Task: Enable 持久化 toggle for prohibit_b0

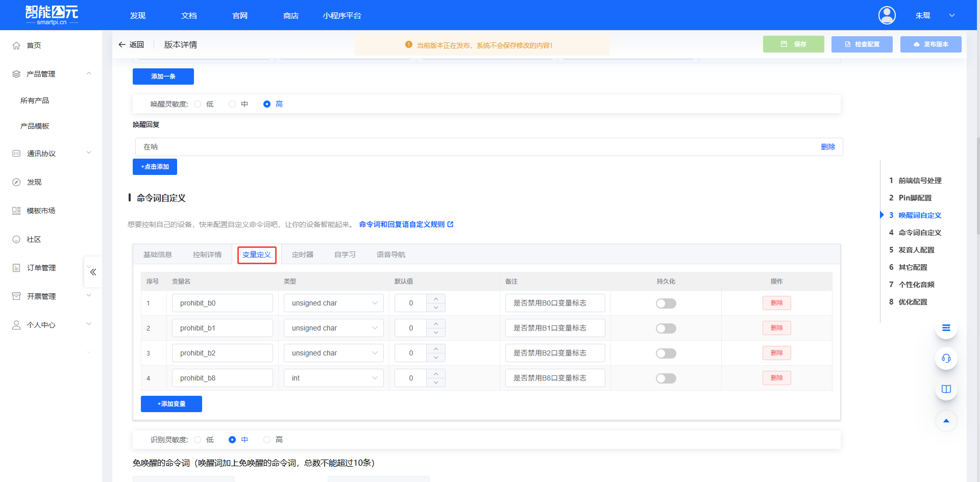Action: [x=666, y=302]
